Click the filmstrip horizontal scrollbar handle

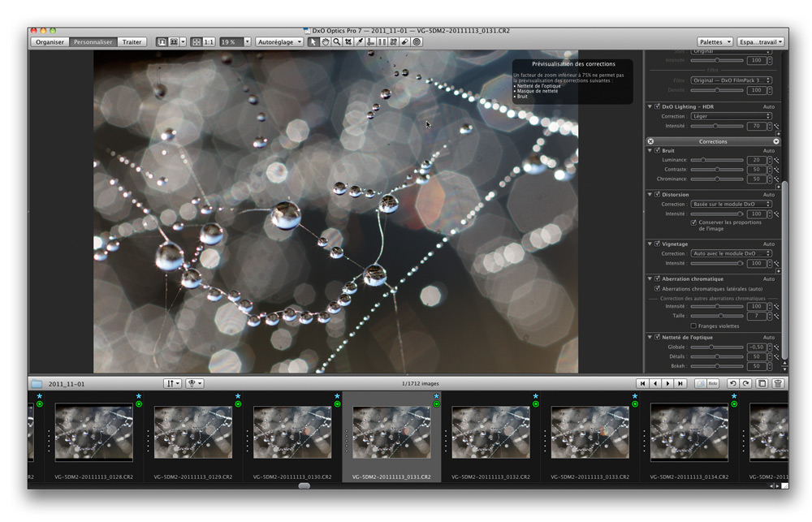(304, 485)
